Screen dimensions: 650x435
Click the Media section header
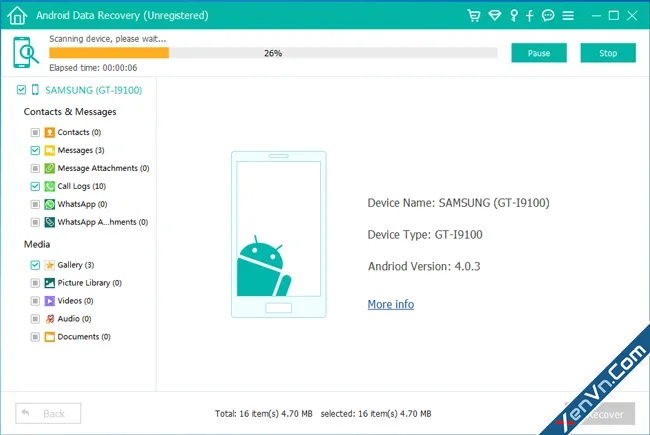(37, 244)
